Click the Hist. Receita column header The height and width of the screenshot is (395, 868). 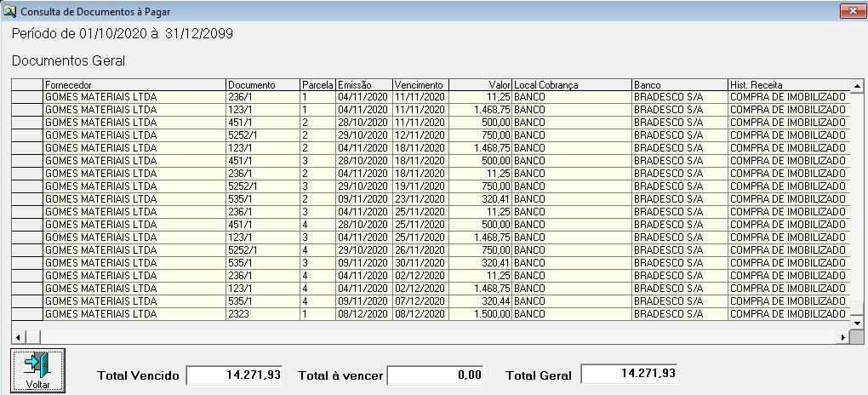pyautogui.click(x=787, y=85)
